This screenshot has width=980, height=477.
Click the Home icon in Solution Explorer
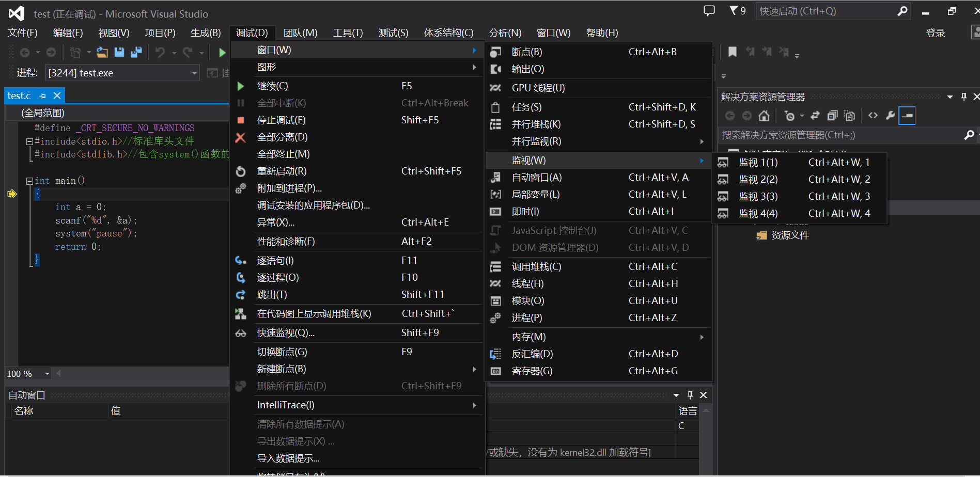[764, 116]
